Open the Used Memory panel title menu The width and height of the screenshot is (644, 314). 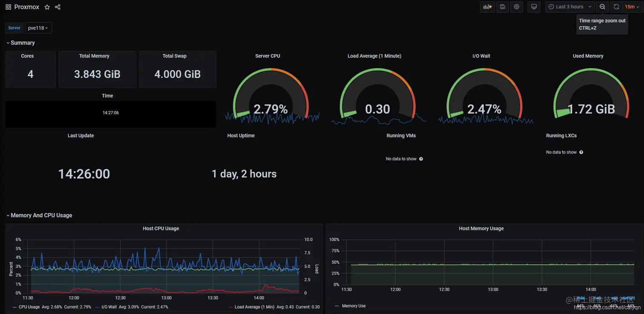pyautogui.click(x=588, y=56)
